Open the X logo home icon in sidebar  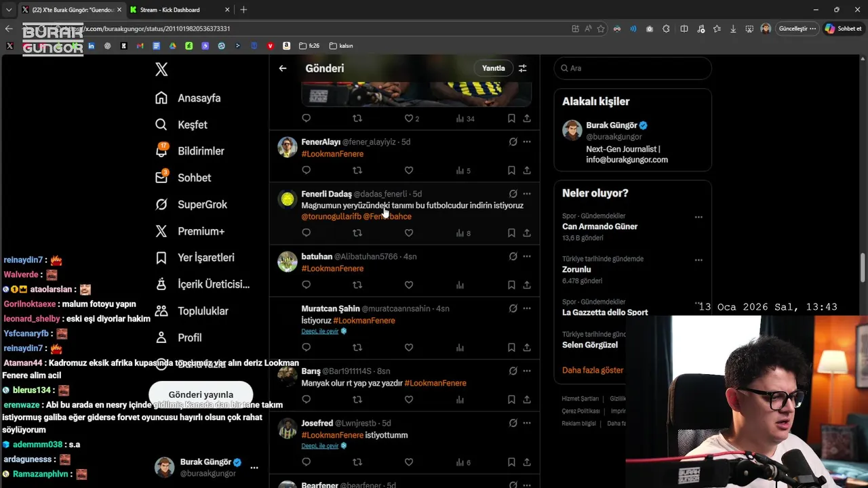(x=161, y=69)
